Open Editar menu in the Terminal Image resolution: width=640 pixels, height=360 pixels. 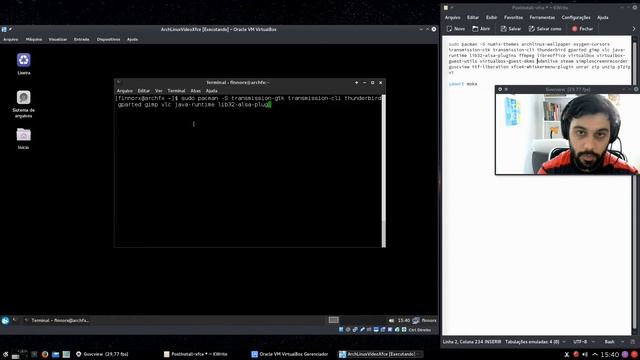[x=144, y=91]
